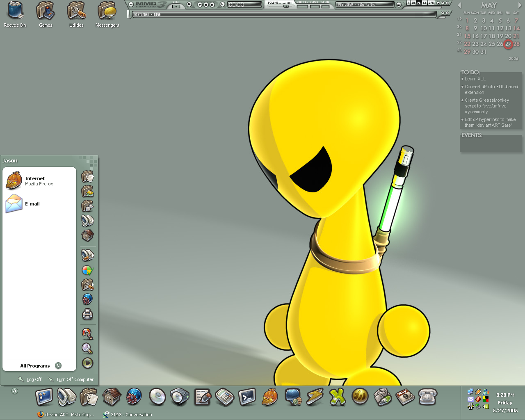This screenshot has height=420, width=525.
Task: Click Turn Off Computer in start menu
Action: (71, 379)
